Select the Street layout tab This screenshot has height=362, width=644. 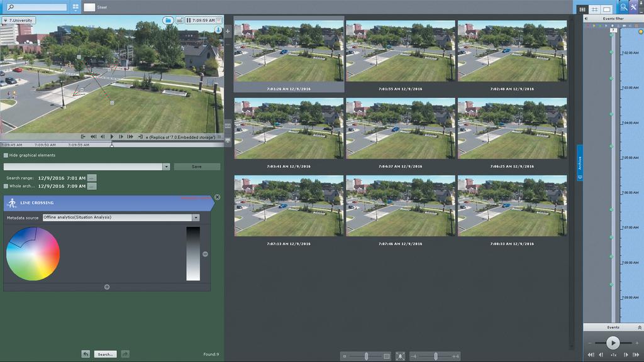(x=96, y=7)
